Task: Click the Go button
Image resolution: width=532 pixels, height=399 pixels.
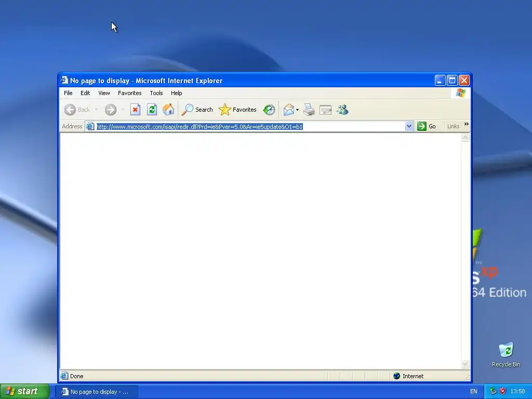Action: click(427, 126)
